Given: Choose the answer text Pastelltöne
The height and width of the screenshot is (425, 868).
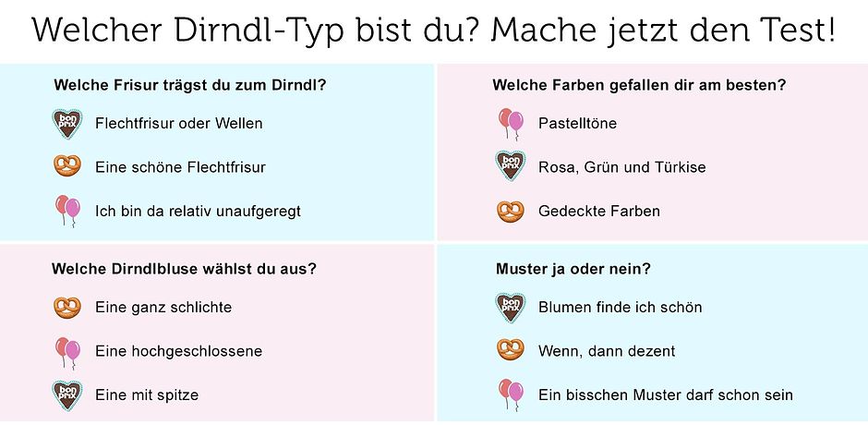Looking at the screenshot, I should coord(577,123).
